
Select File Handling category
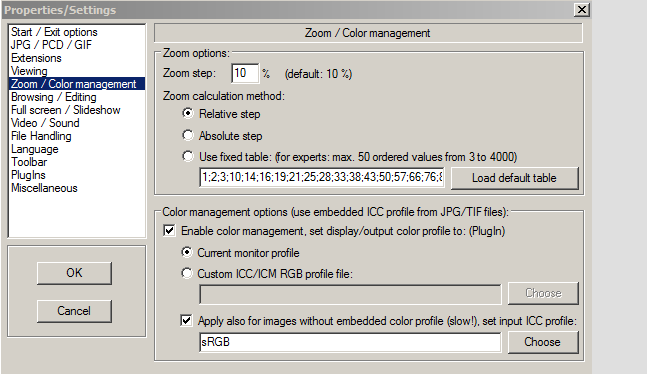coord(41,136)
